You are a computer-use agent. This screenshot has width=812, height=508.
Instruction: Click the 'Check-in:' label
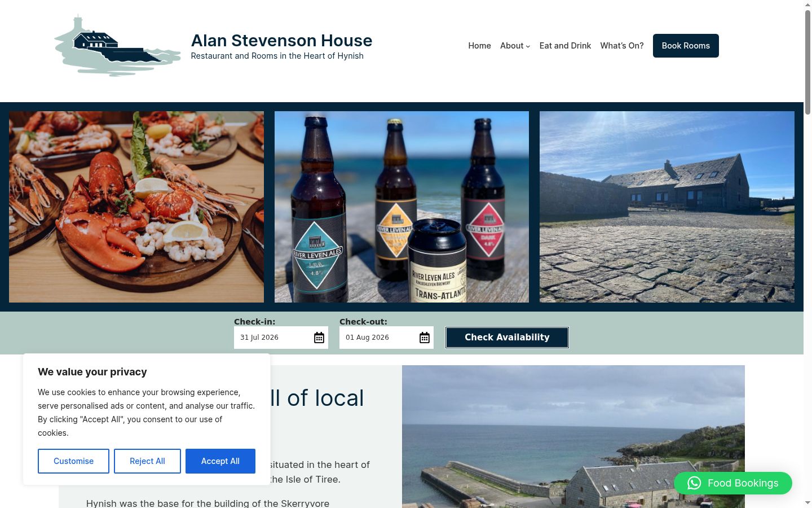click(x=254, y=322)
